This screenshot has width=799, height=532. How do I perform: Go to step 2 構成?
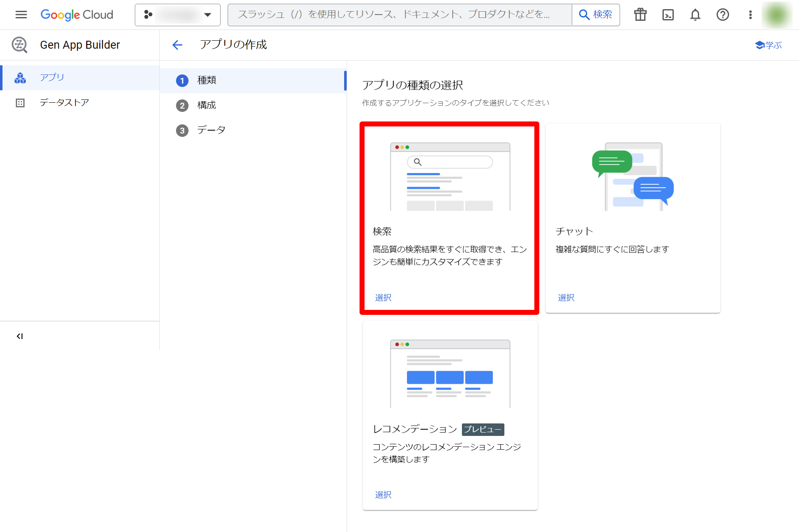tap(206, 105)
